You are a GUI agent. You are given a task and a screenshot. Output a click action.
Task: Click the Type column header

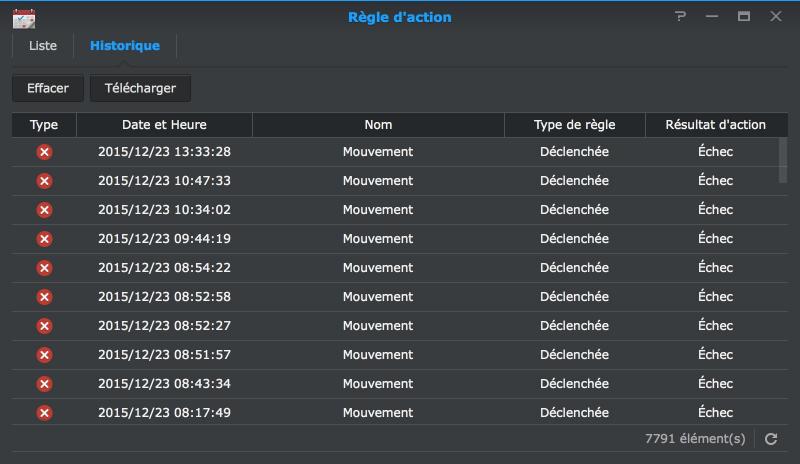(x=44, y=125)
